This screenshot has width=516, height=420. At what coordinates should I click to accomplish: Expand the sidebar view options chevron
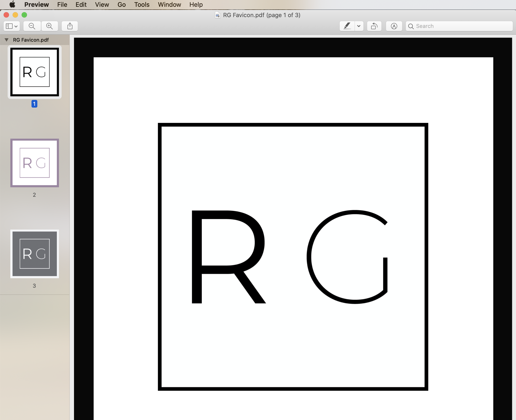click(16, 26)
